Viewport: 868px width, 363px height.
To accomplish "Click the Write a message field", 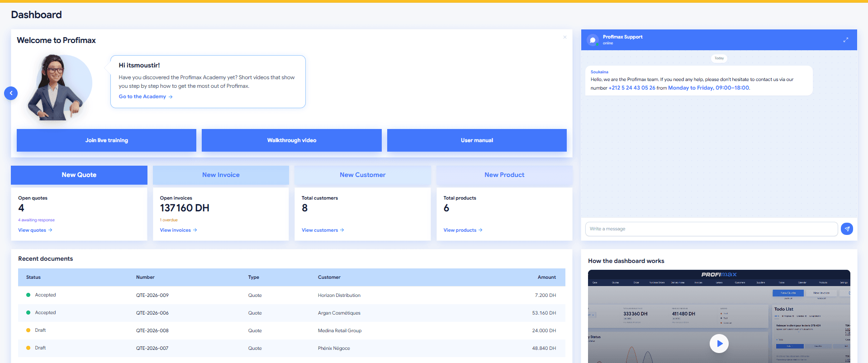I will click(x=711, y=229).
